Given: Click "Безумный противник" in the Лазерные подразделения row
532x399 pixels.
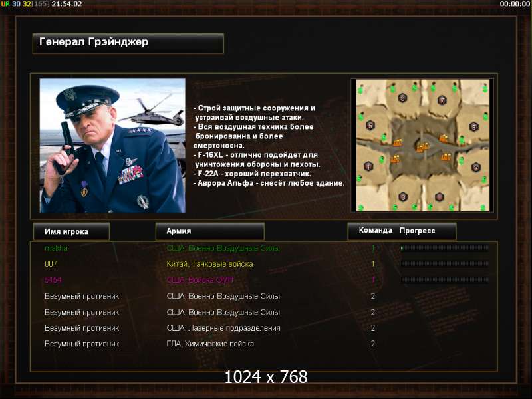Looking at the screenshot, I should (x=82, y=328).
